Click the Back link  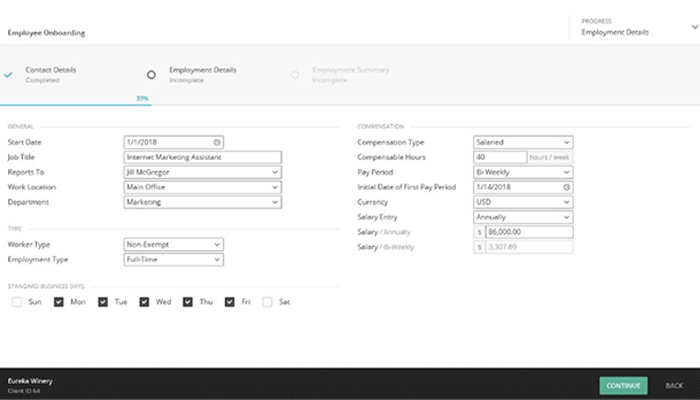674,385
